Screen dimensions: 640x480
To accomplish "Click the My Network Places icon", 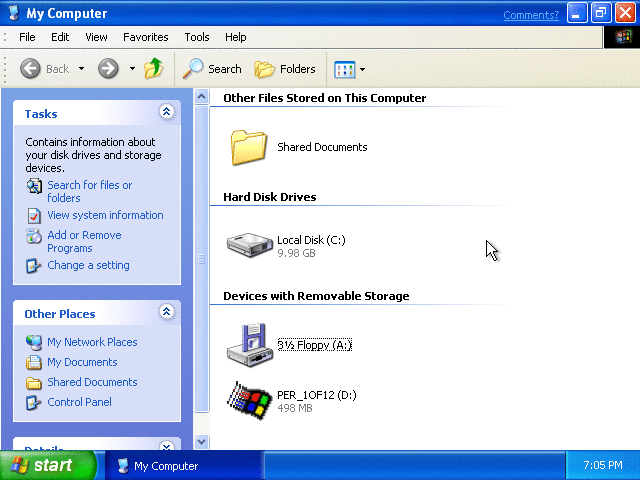I will click(34, 342).
